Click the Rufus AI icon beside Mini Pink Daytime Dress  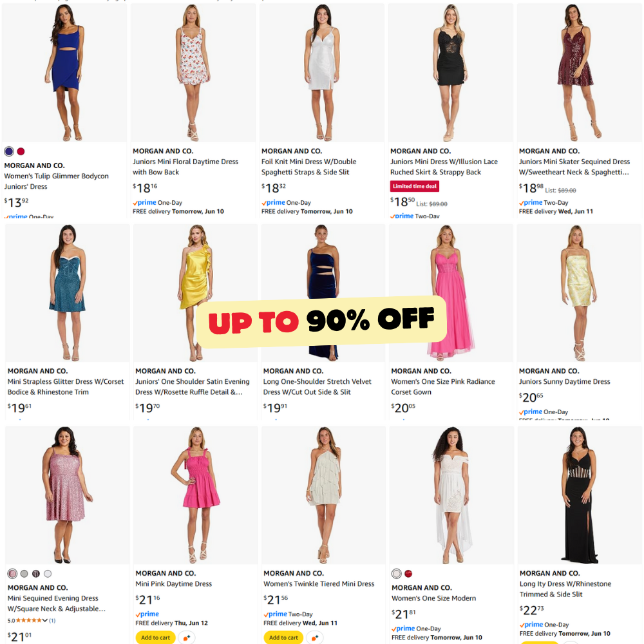(x=187, y=638)
